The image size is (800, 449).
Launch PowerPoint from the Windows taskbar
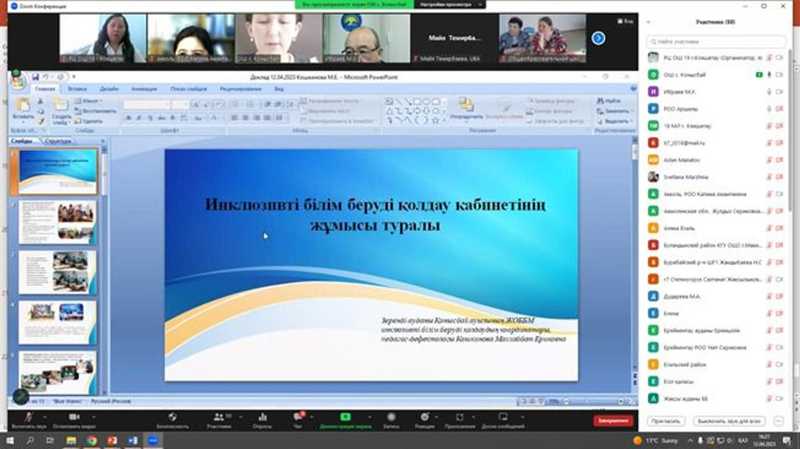(112, 440)
